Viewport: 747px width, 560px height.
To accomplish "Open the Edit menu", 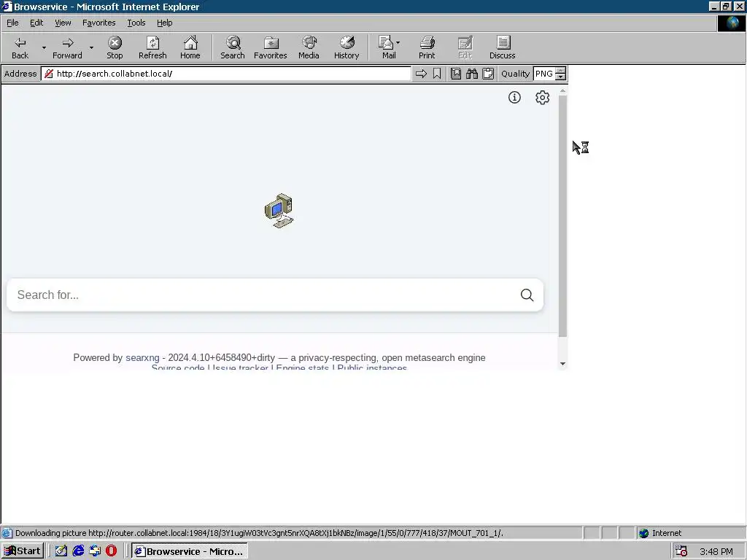I will [36, 23].
